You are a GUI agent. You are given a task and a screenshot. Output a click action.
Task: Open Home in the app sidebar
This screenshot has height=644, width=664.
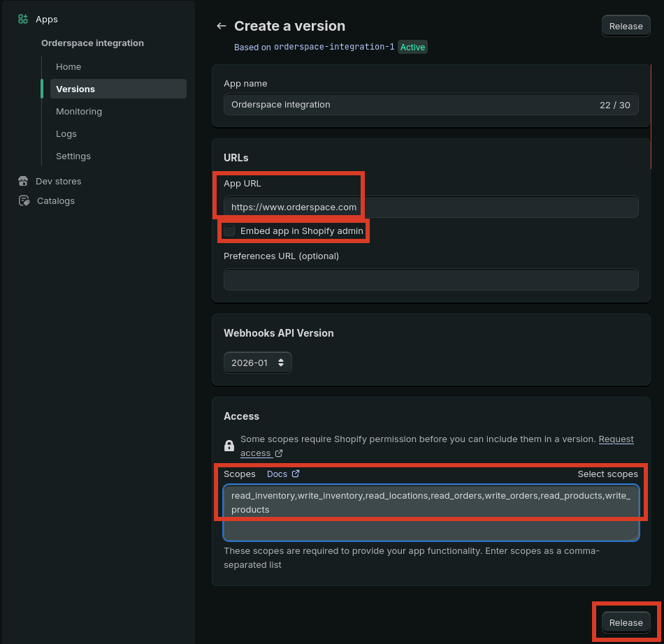click(68, 67)
